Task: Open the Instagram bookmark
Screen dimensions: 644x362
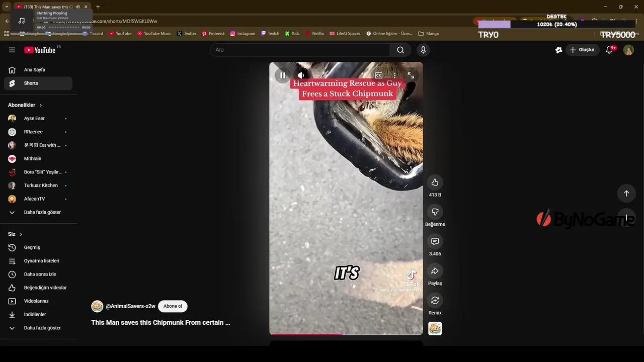Action: point(243,34)
